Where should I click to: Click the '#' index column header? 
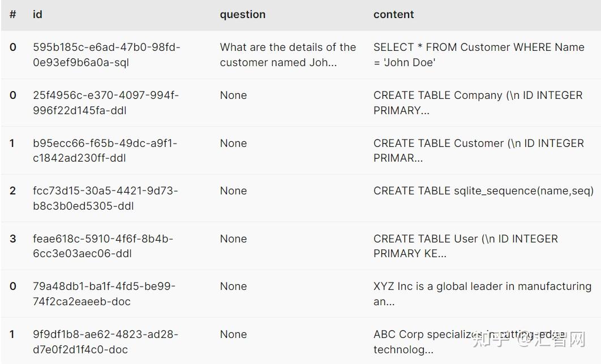coord(12,15)
